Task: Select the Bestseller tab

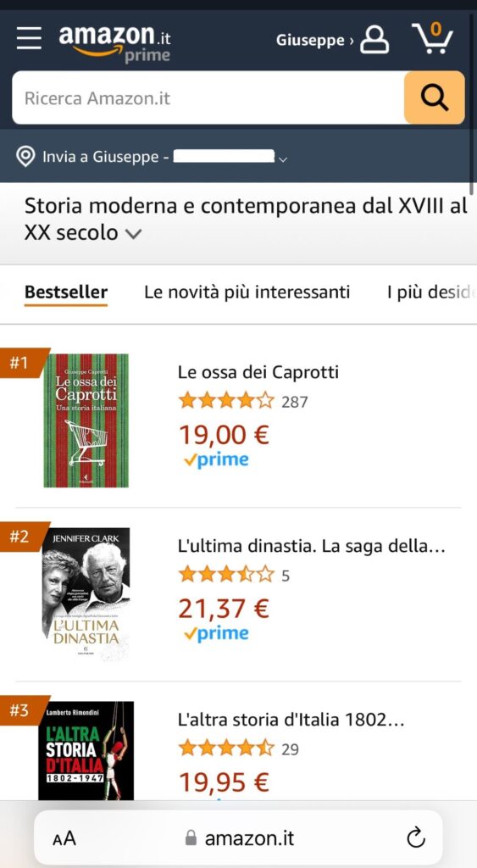Action: [66, 292]
